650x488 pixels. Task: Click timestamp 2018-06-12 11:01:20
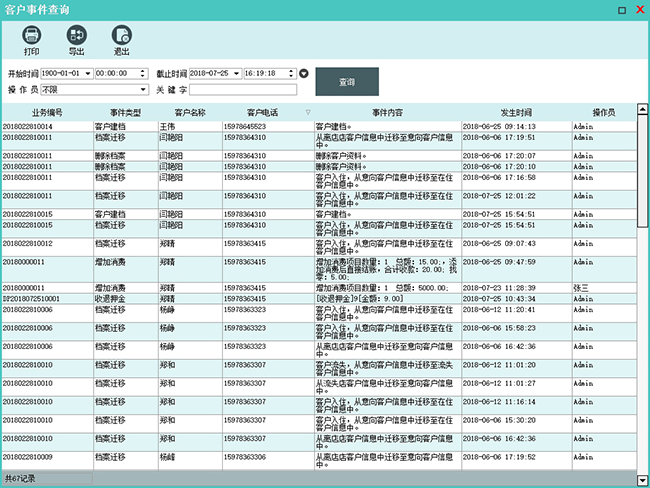click(x=499, y=365)
